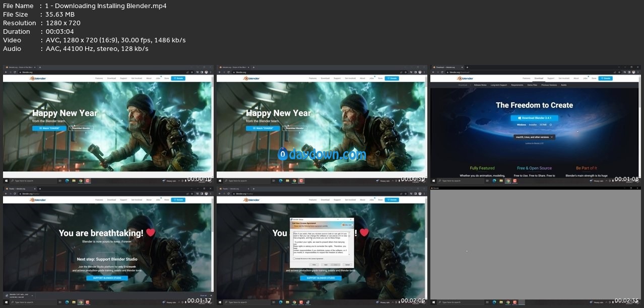Open Features nav item in the 00:00:10 frame

(100, 79)
